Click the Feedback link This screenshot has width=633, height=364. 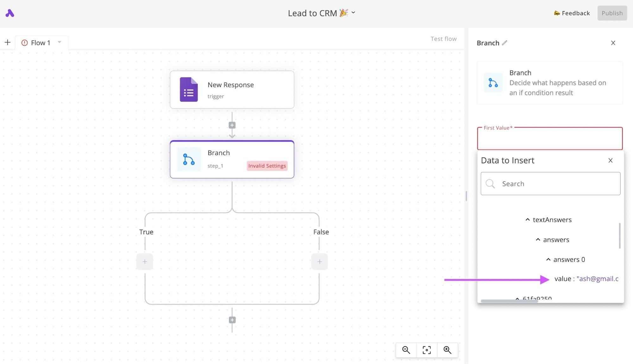572,13
